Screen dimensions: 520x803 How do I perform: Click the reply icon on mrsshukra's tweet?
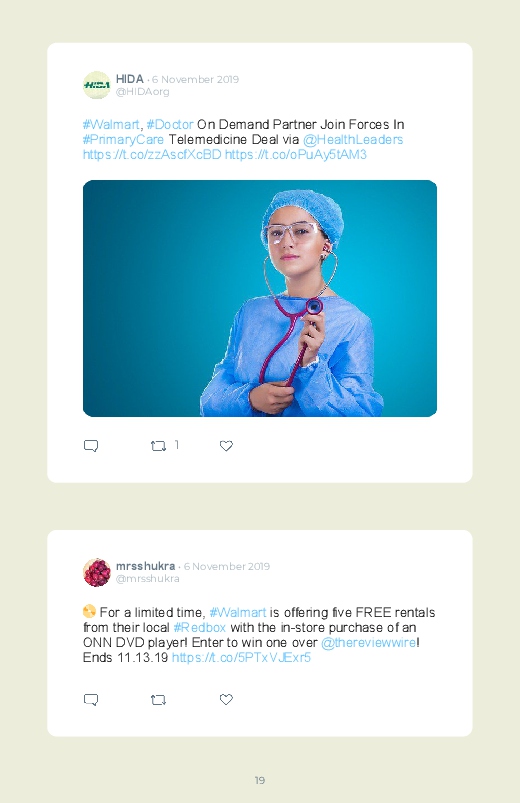pyautogui.click(x=91, y=700)
